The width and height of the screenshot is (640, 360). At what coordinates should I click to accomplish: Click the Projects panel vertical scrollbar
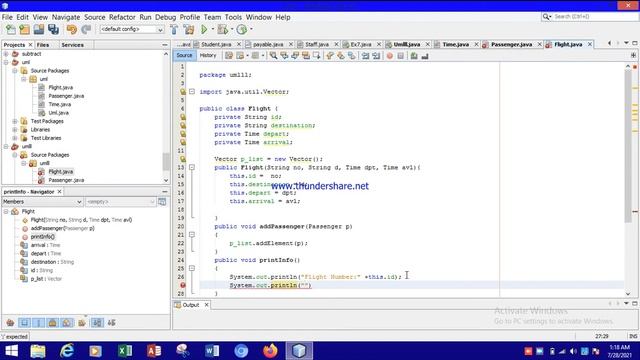pyautogui.click(x=166, y=162)
